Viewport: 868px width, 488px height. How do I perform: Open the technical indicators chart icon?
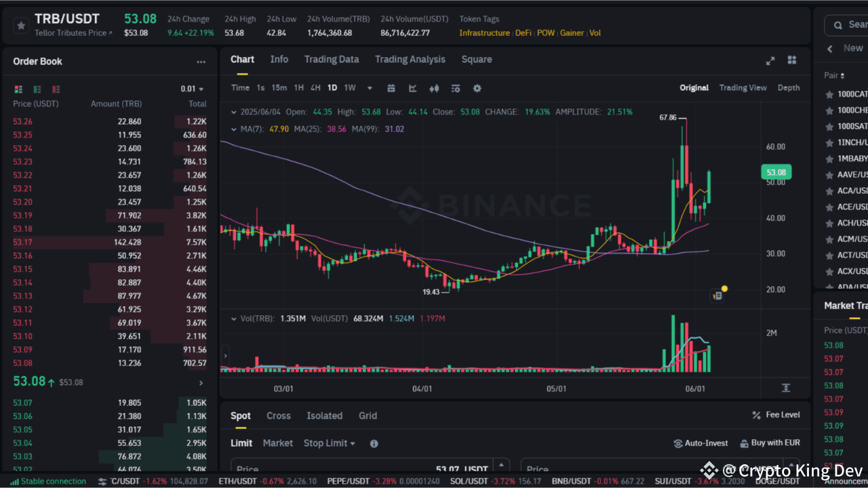[412, 88]
